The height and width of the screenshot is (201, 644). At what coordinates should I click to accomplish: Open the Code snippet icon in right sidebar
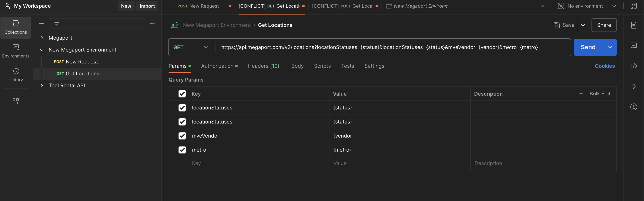tap(634, 66)
